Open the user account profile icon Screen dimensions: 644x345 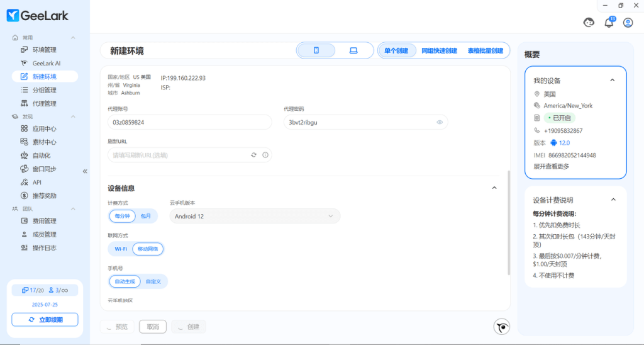pos(628,23)
